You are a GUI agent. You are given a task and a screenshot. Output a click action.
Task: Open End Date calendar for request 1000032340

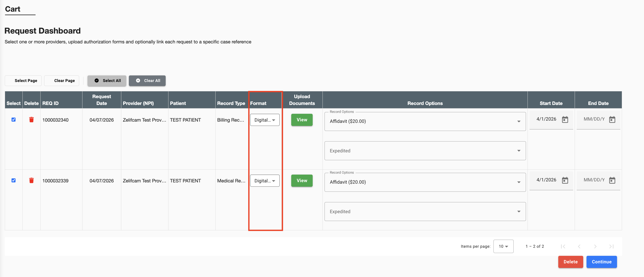click(x=612, y=119)
